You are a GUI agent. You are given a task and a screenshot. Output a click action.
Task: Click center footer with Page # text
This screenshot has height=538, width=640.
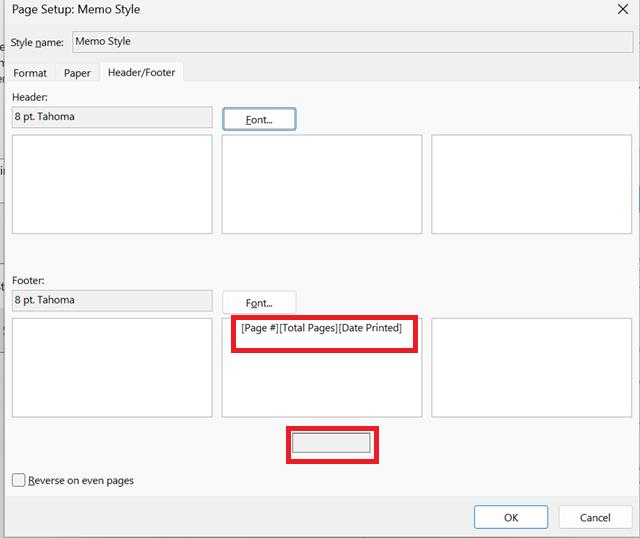click(x=322, y=368)
